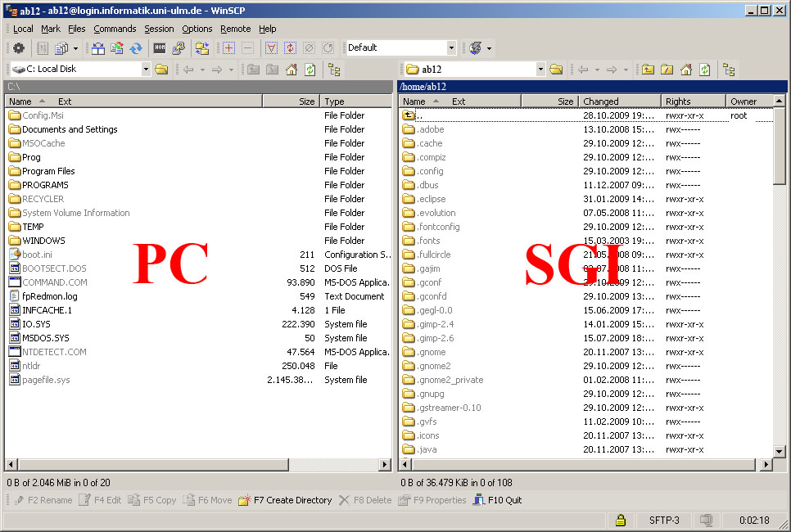This screenshot has height=532, width=791.
Task: Sort remote panel by Changed column
Action: coord(620,101)
